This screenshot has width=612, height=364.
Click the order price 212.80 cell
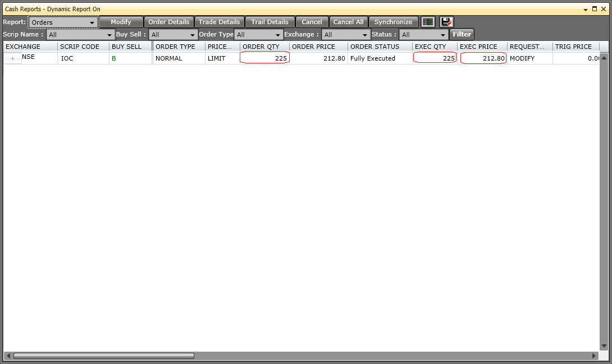tap(318, 58)
